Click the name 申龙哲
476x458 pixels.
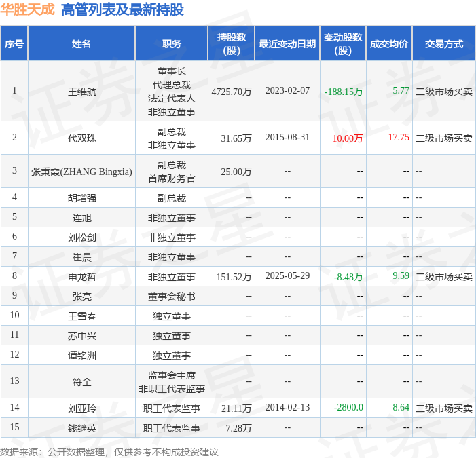[82, 277]
